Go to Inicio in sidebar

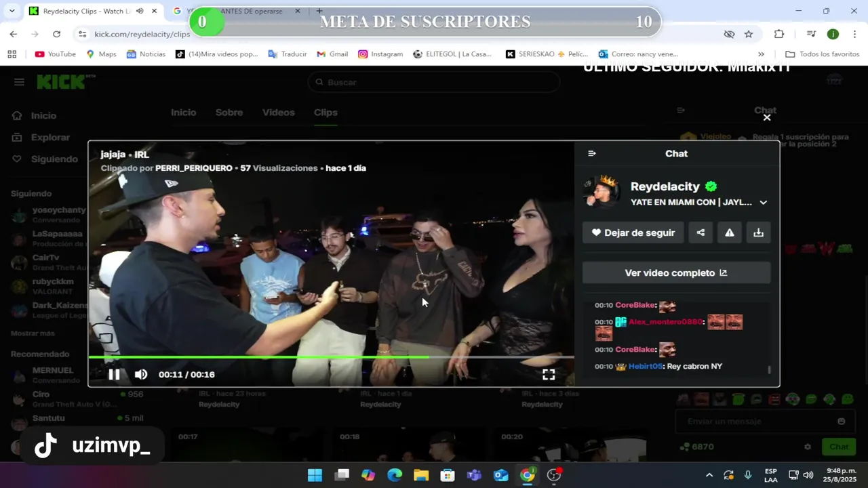[x=43, y=115]
